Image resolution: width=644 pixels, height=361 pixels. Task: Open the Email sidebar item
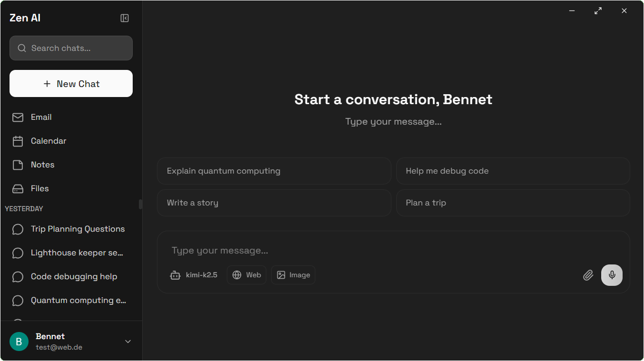tap(71, 117)
